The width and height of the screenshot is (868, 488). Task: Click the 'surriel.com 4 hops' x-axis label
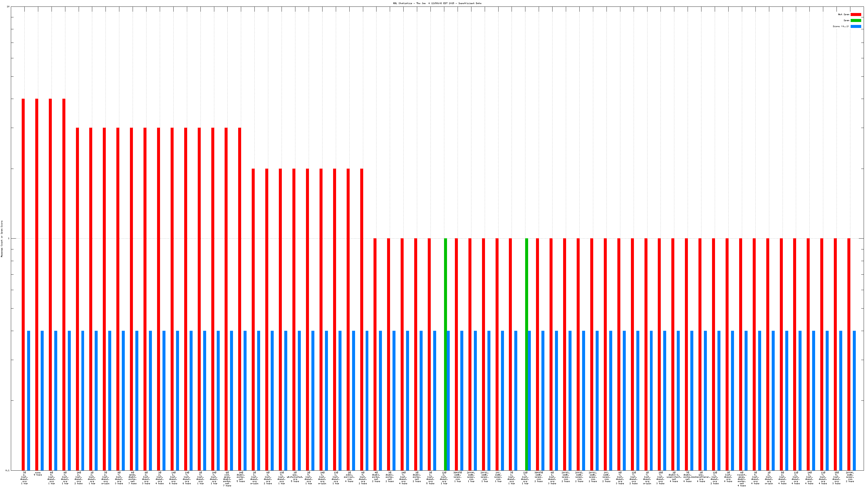click(349, 477)
